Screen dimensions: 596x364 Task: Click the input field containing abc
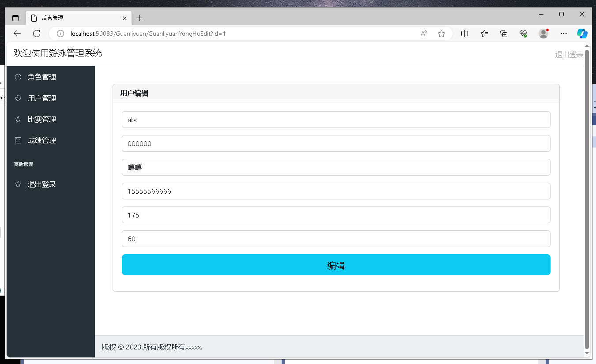pos(336,120)
